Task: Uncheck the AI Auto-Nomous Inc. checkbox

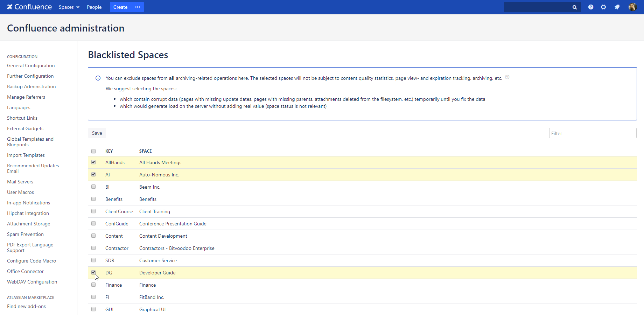Action: click(93, 174)
